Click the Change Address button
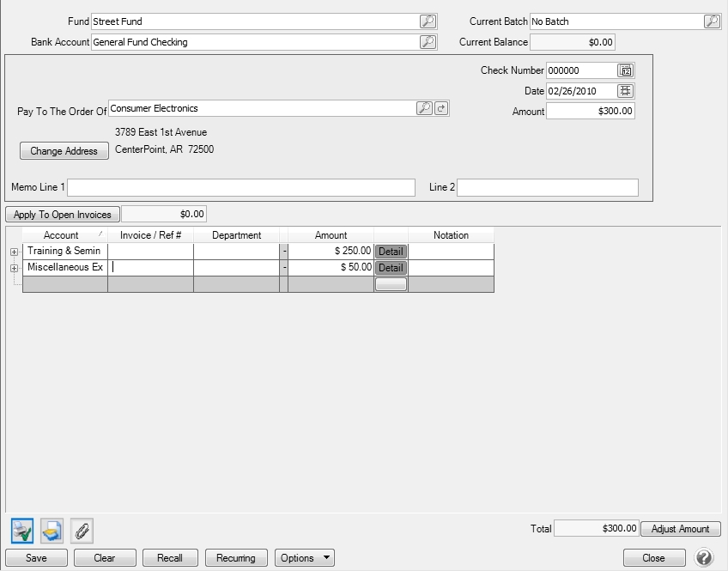The width and height of the screenshot is (728, 571). [x=64, y=150]
